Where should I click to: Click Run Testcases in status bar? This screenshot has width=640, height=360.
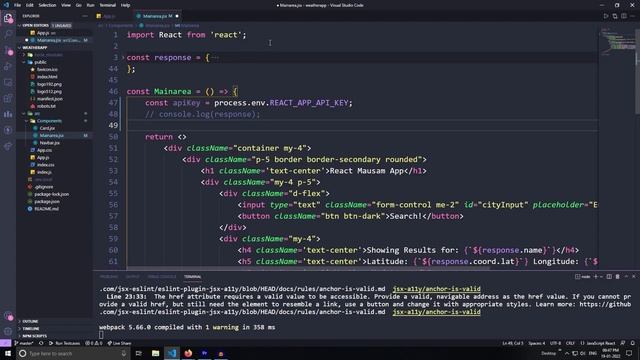coord(65,343)
